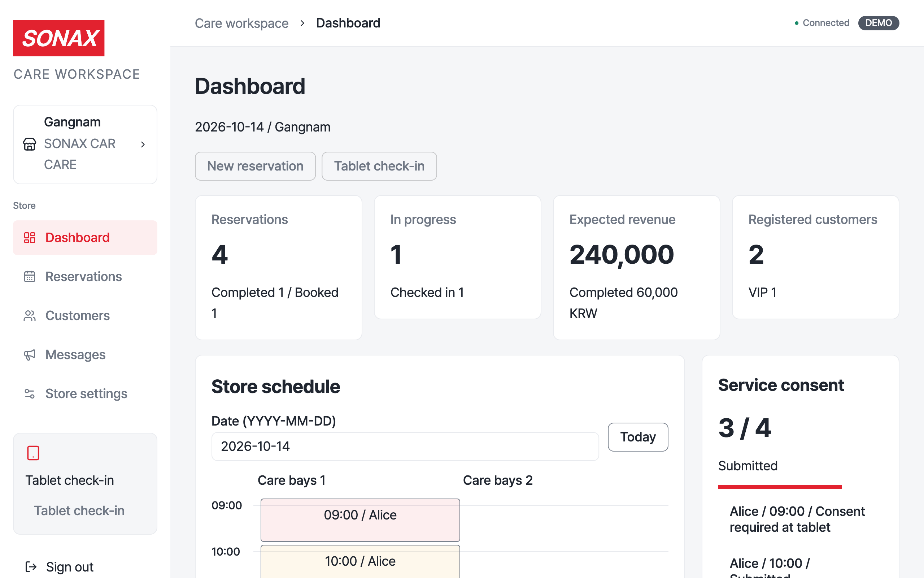Click the 09:00 / Alice schedule block
The image size is (924, 578).
click(360, 520)
